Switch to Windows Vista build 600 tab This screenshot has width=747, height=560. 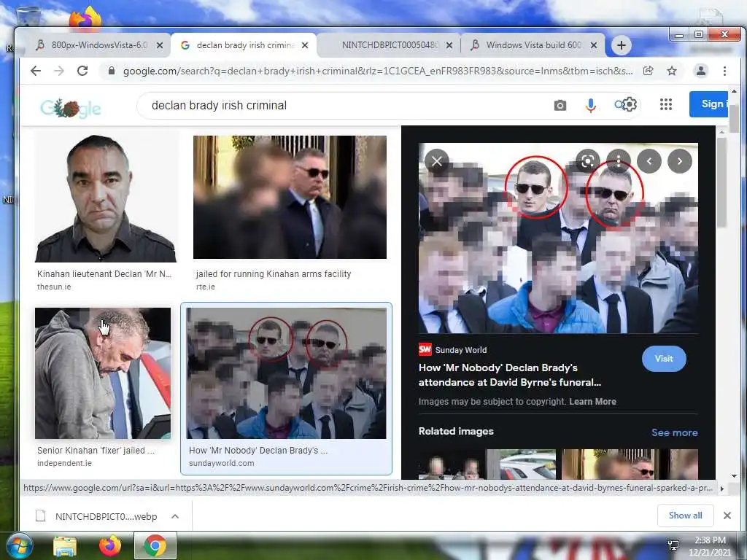pos(533,45)
